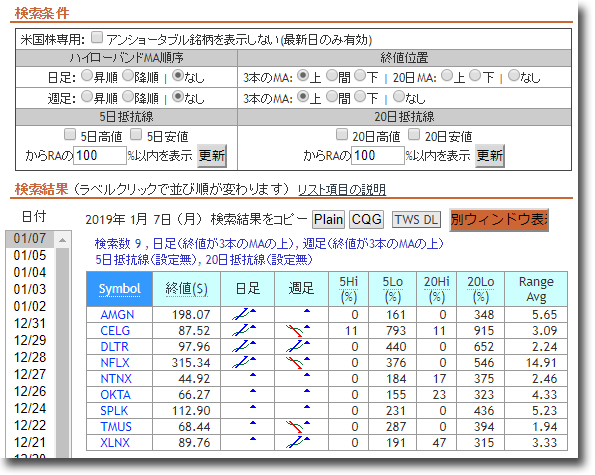This screenshot has width=595, height=475.
Task: Open the NTNX symbol link
Action: click(x=116, y=379)
